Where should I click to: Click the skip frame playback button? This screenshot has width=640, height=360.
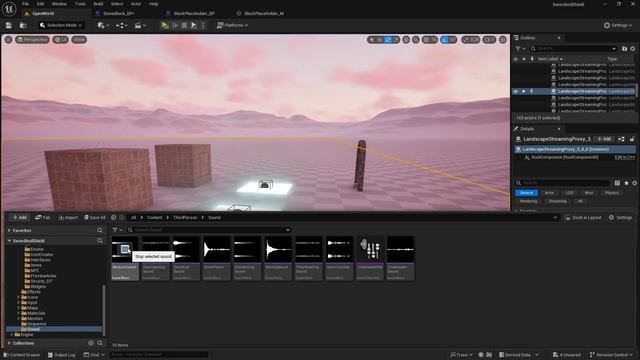coord(175,25)
